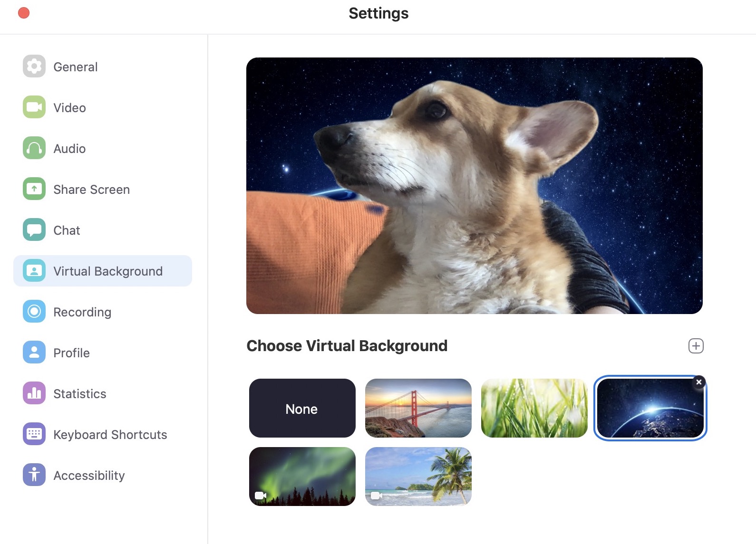Screen dimensions: 756x544
Task: Select the Virtual Background tab
Action: click(107, 271)
